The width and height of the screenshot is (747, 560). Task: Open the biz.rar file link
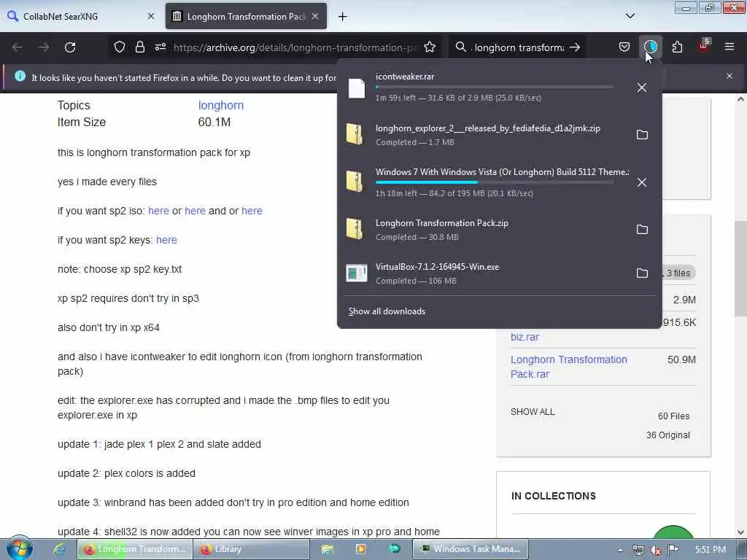click(x=525, y=337)
